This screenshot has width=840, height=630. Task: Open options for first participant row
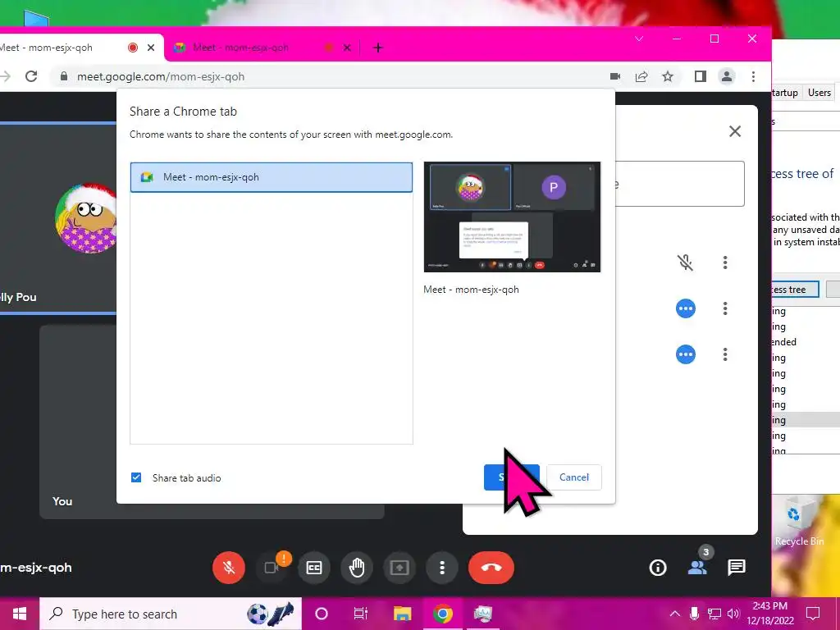[725, 262]
